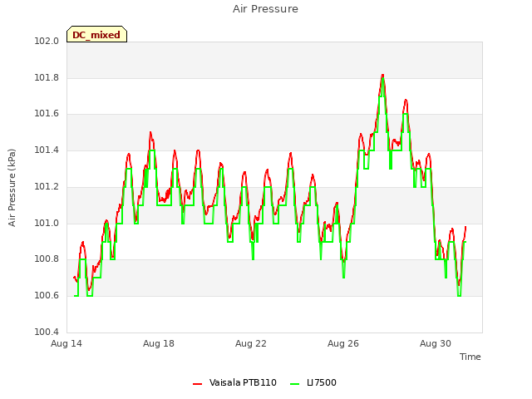The image size is (532, 399).
Task: Click the Air Pressure (kPa) axis label
Action: (12, 188)
